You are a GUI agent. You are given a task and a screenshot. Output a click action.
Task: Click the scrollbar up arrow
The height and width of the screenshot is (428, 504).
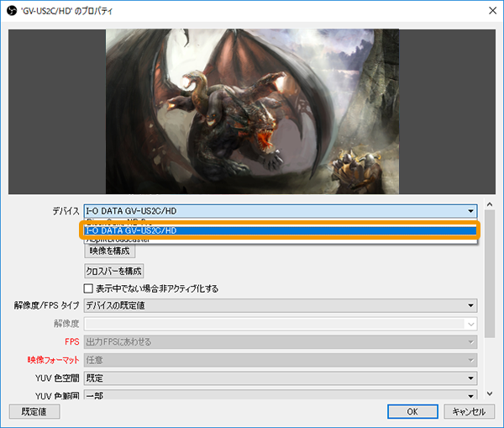[x=490, y=204]
